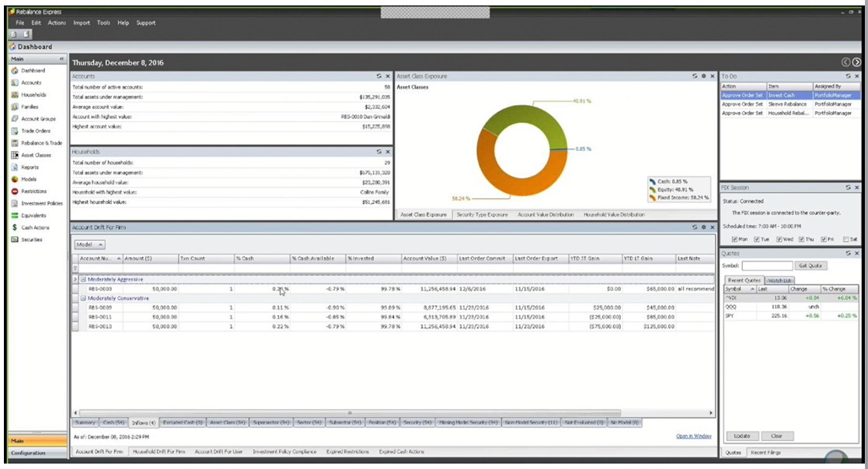Switch to the Watch List tab

point(779,281)
